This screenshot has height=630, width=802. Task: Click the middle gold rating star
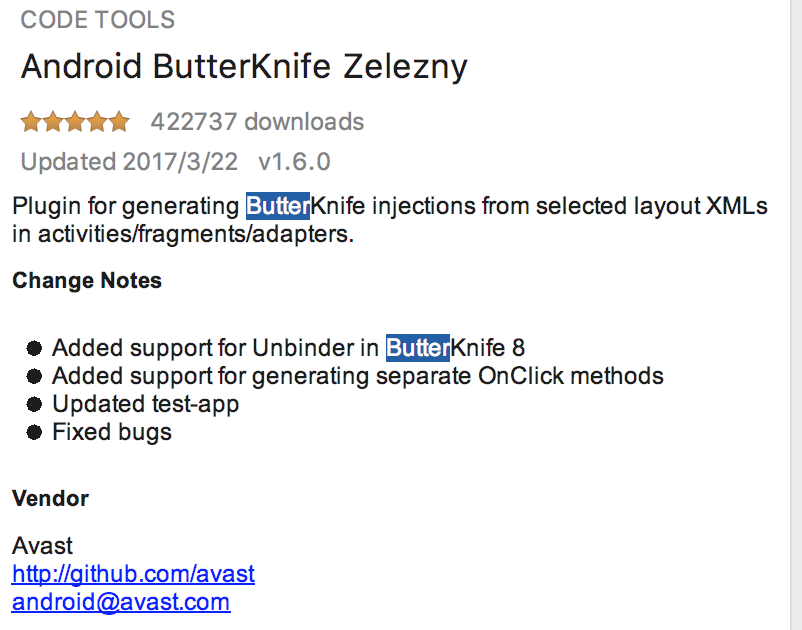click(x=75, y=122)
